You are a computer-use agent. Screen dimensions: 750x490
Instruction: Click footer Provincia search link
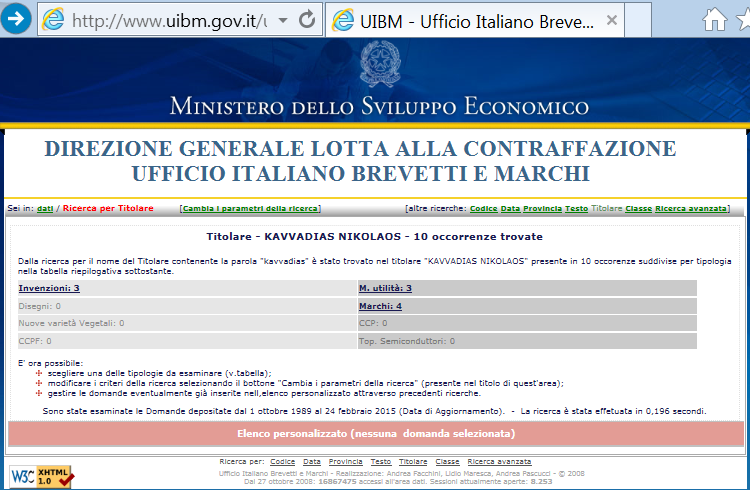pyautogui.click(x=345, y=462)
